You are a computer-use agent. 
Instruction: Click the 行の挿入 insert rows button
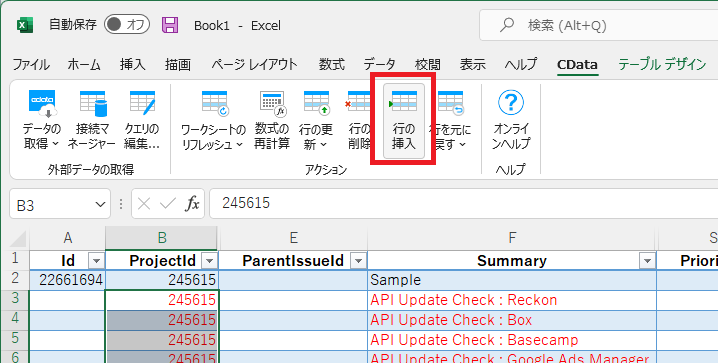click(403, 120)
